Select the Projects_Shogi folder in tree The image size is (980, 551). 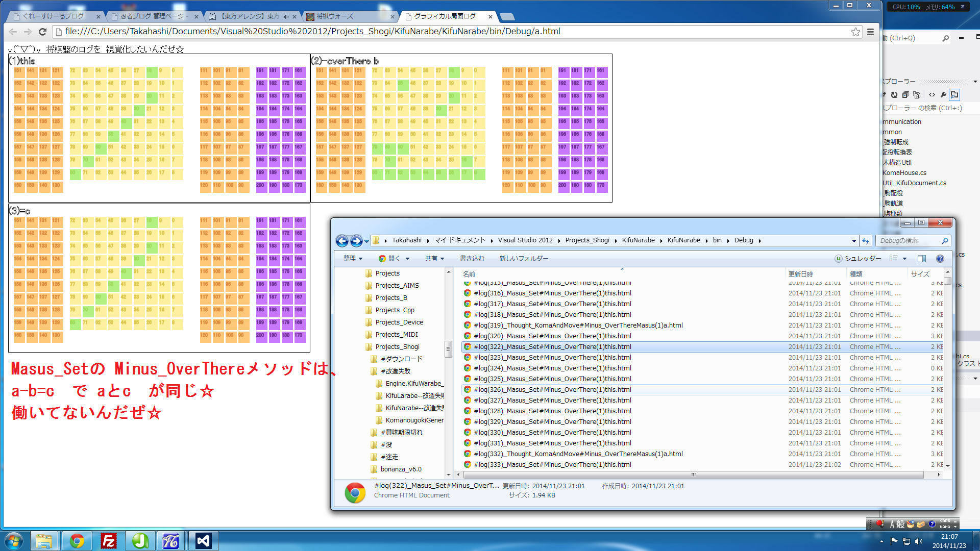point(397,347)
